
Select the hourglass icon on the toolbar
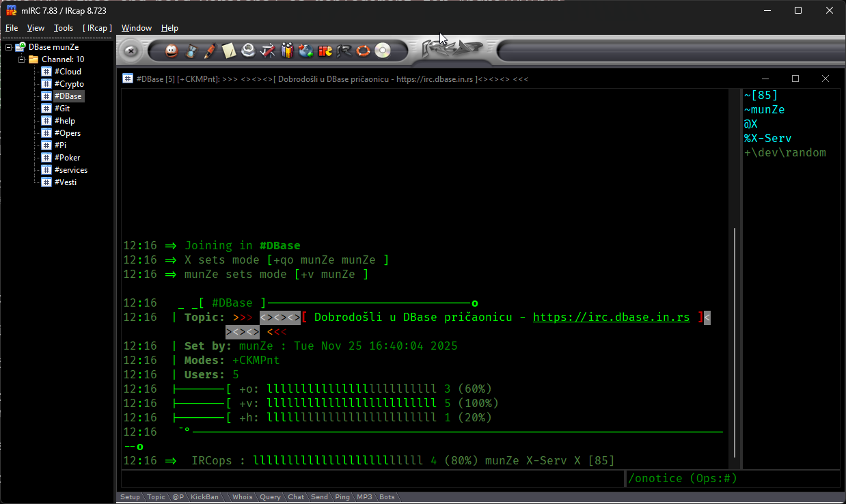tap(191, 50)
